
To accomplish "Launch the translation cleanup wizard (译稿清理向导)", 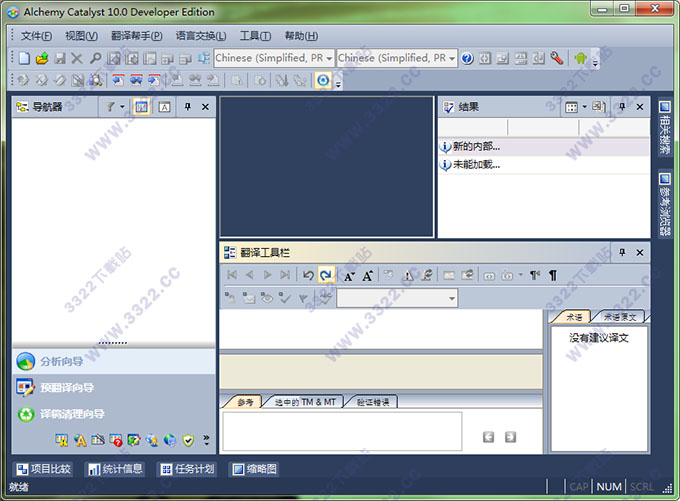I will [x=114, y=414].
